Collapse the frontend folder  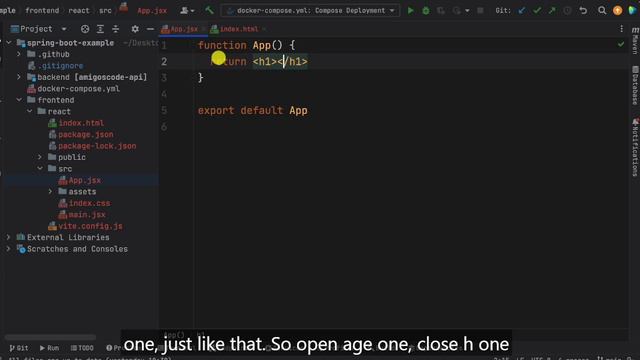(19, 100)
